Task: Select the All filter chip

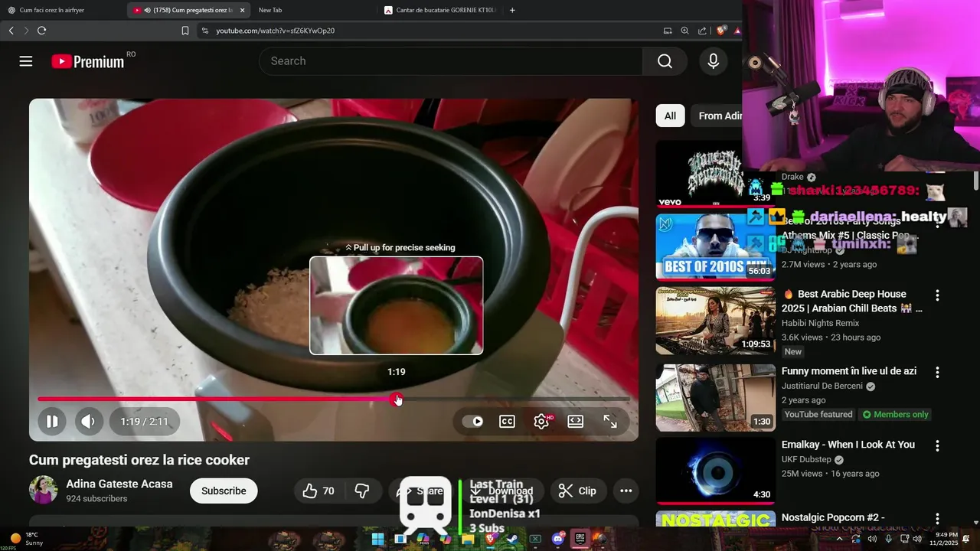Action: pos(670,116)
